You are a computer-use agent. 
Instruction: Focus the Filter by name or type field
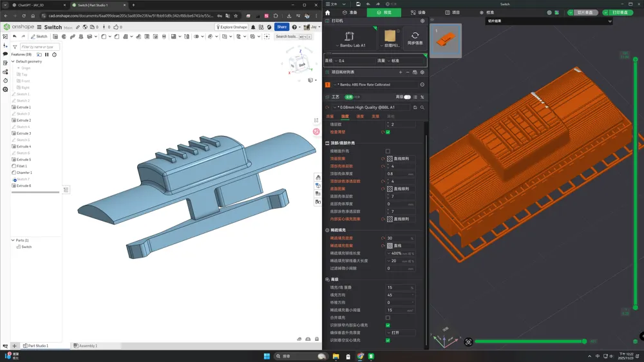pyautogui.click(x=39, y=47)
